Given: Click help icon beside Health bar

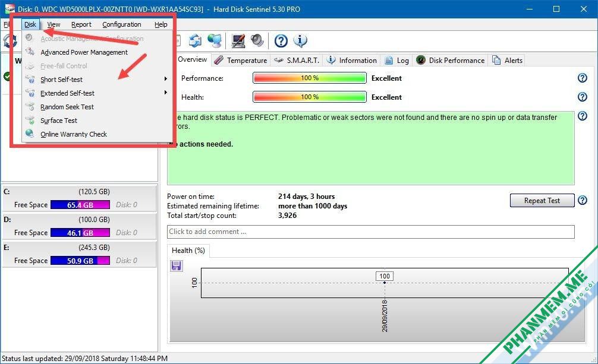Looking at the screenshot, I should tap(583, 97).
